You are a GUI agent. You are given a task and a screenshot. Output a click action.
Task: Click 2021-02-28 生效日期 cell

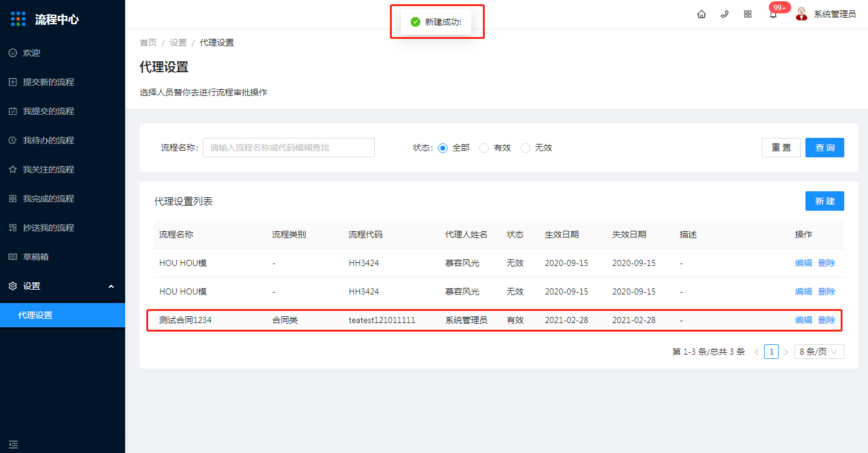point(567,320)
